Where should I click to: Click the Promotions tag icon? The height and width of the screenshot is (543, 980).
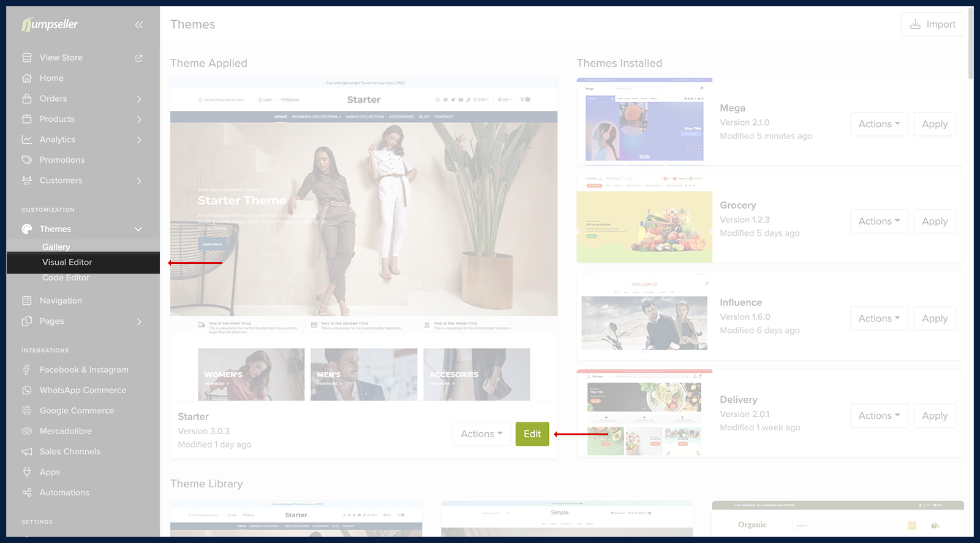coord(27,160)
